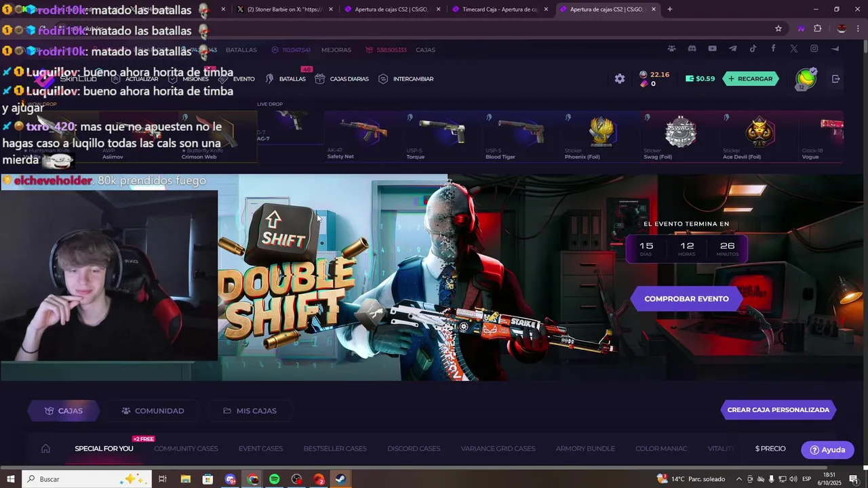Open the 7TV extension icon

(x=801, y=28)
